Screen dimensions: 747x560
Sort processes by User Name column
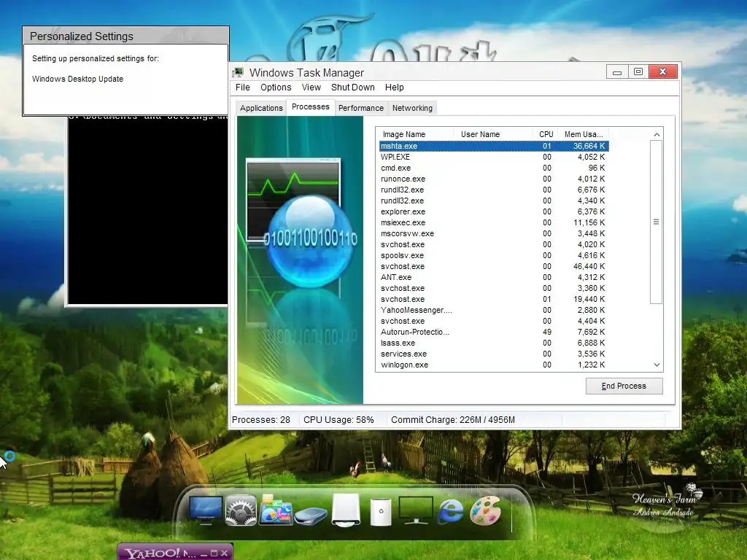494,134
